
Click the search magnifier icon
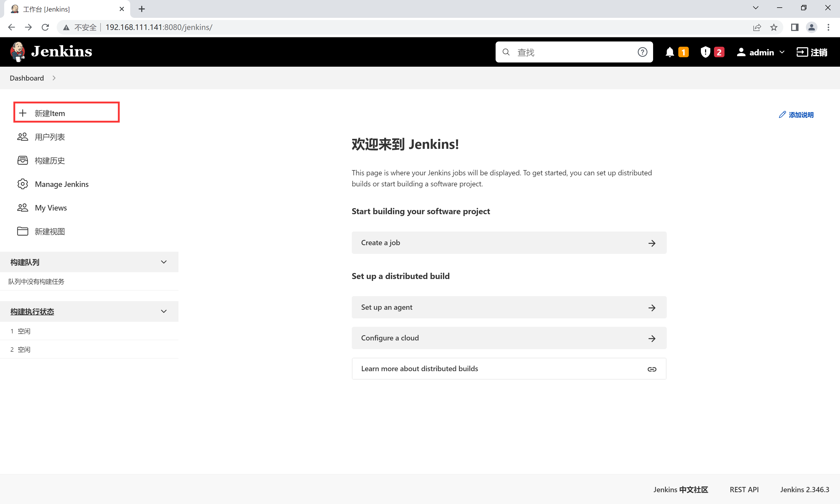pos(506,52)
